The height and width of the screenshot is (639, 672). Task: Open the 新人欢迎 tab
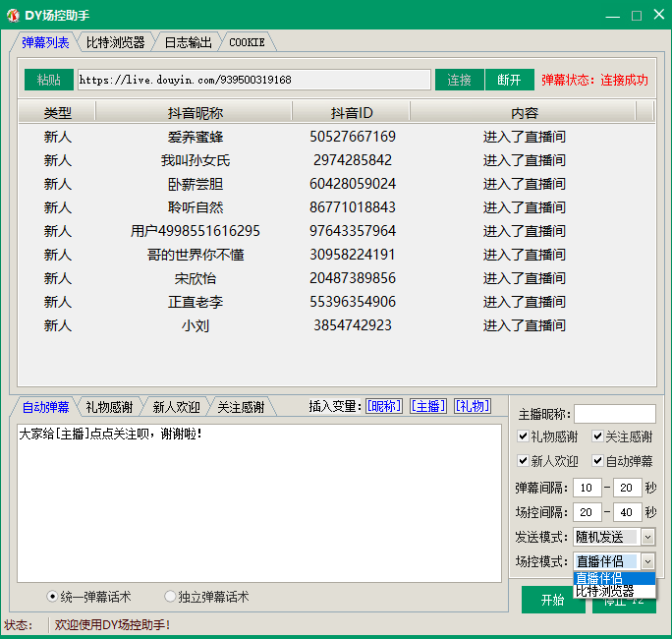[176, 407]
